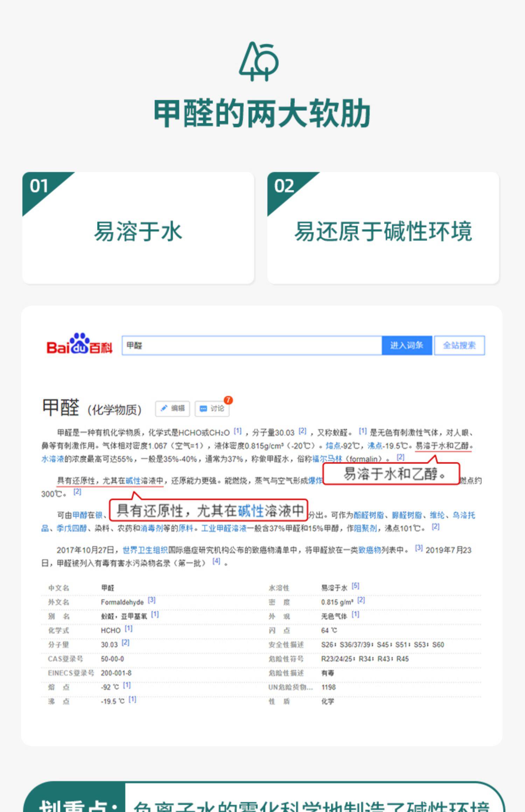Click the green tree logo icon
This screenshot has height=812, width=525.
tap(259, 62)
